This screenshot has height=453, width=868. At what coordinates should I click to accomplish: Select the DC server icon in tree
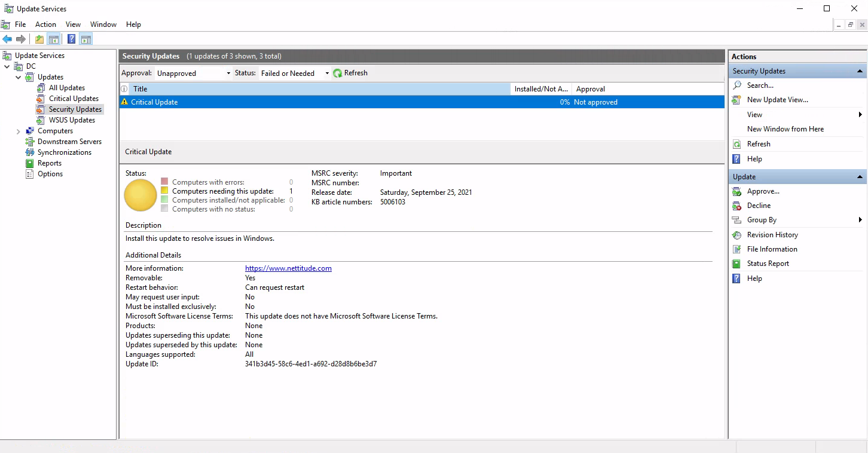(x=18, y=66)
